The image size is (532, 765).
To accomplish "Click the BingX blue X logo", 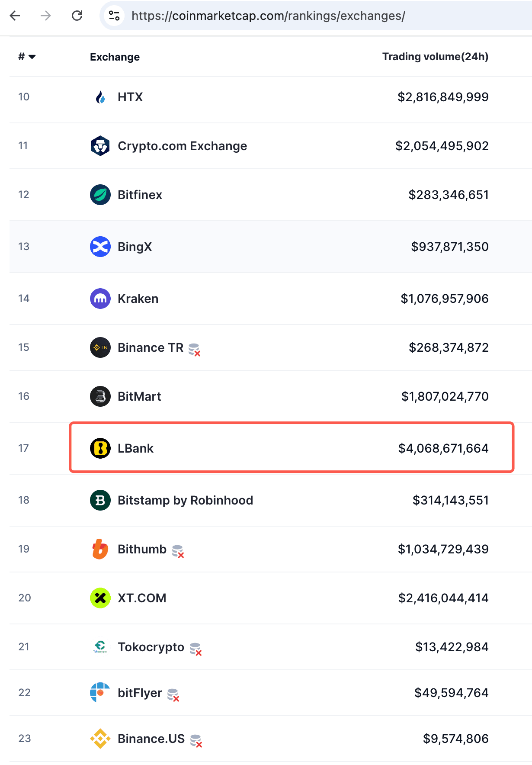I will tap(100, 247).
